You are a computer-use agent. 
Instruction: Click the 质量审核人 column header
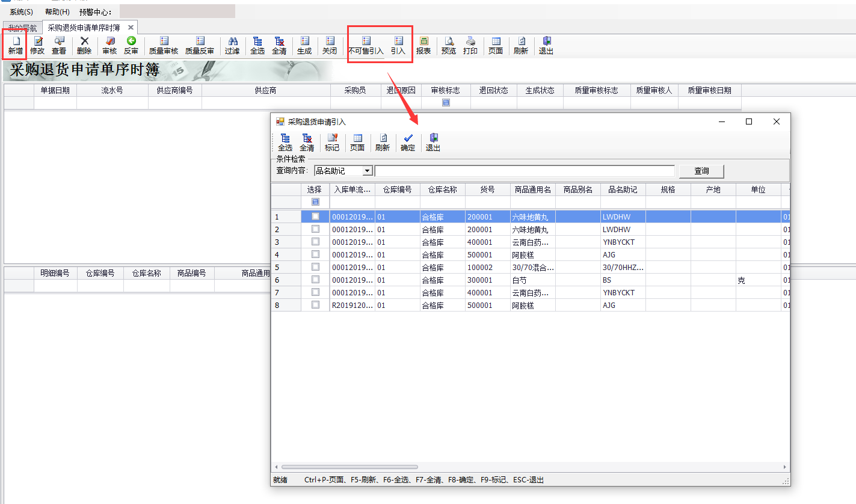point(654,90)
